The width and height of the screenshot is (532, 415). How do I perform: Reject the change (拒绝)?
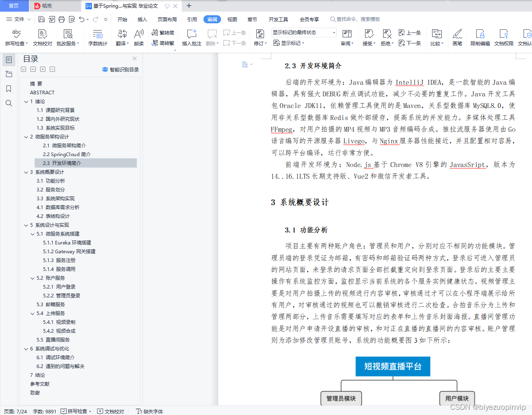pyautogui.click(x=387, y=38)
